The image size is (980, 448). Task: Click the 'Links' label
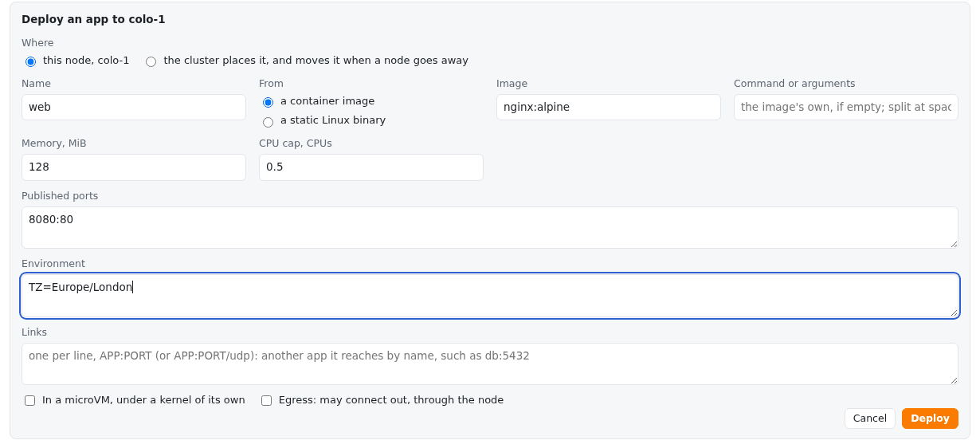(x=34, y=332)
